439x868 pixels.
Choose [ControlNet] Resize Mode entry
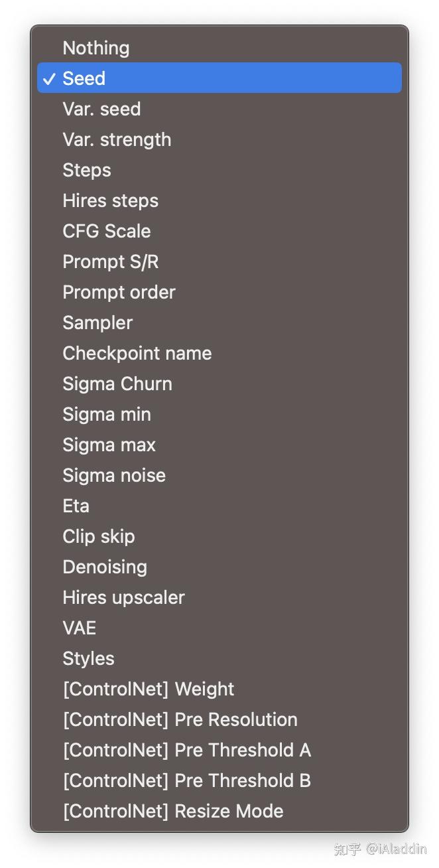click(173, 811)
